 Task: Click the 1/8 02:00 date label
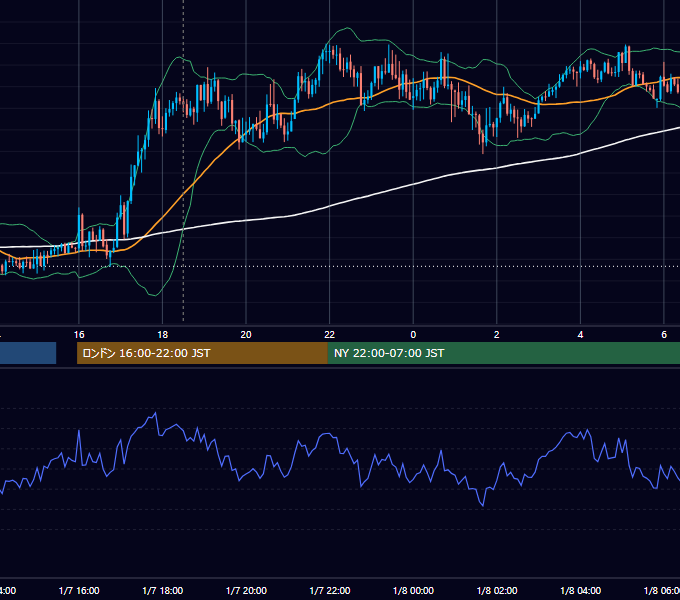[497, 591]
